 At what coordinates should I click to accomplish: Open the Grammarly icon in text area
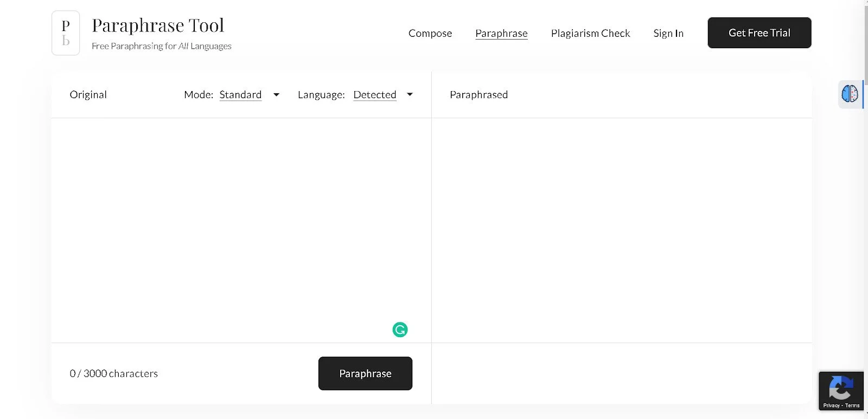[400, 330]
